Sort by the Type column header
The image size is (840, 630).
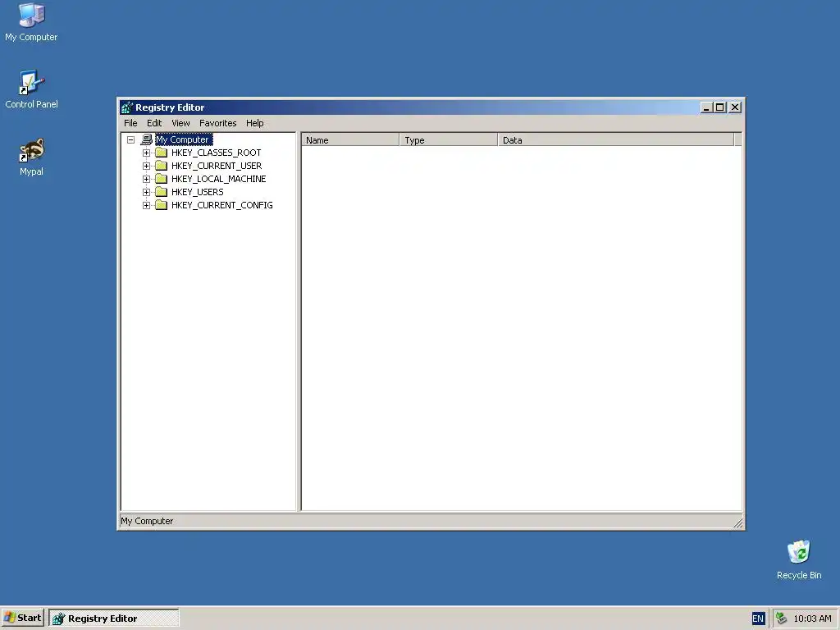pyautogui.click(x=449, y=139)
